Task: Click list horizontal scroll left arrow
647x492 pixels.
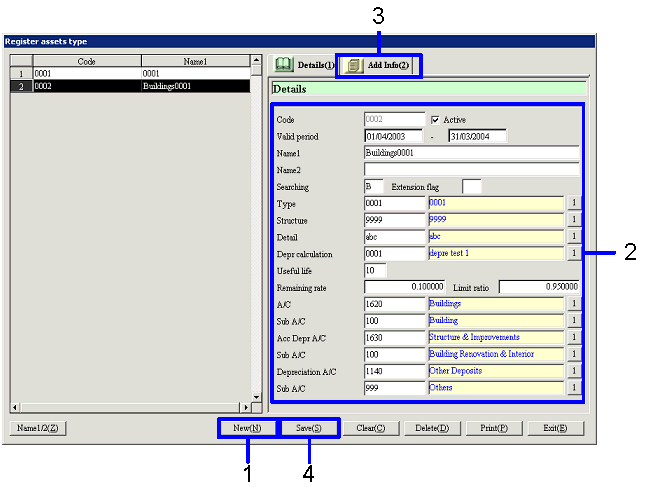Action: click(15, 407)
